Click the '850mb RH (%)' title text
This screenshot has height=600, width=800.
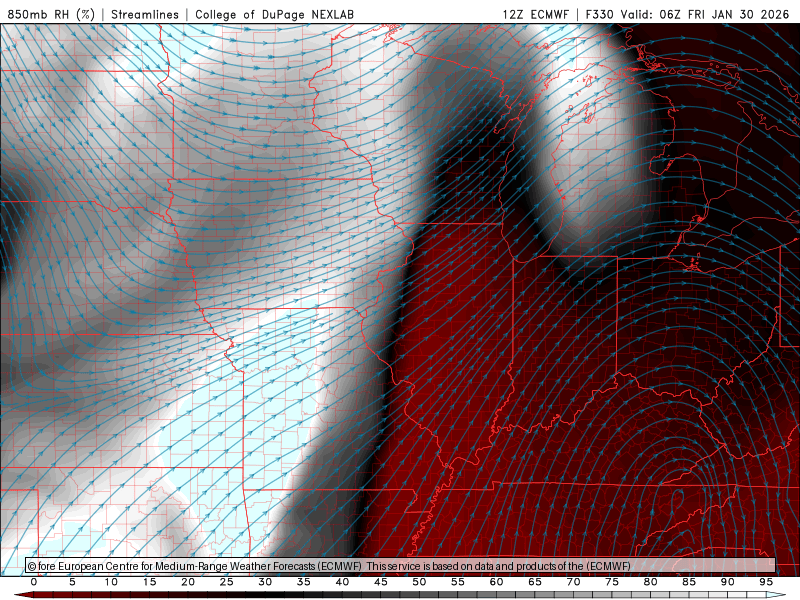pyautogui.click(x=51, y=14)
